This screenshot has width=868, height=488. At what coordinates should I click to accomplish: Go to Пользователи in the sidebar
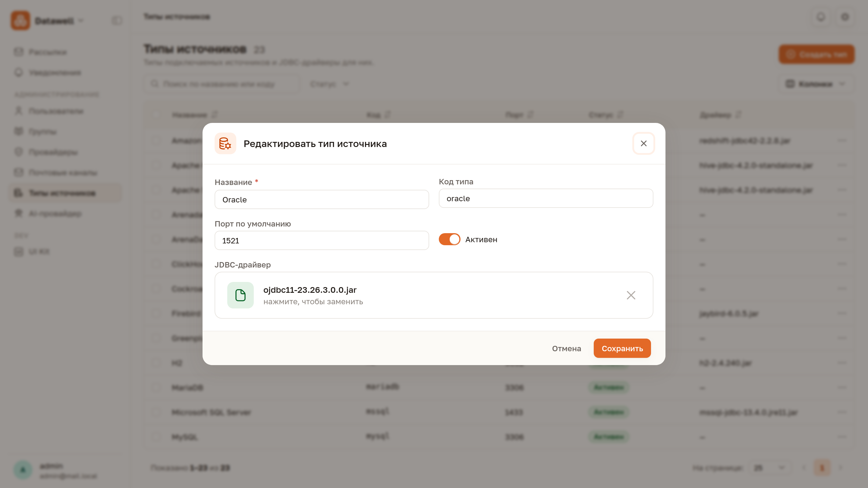point(65,111)
